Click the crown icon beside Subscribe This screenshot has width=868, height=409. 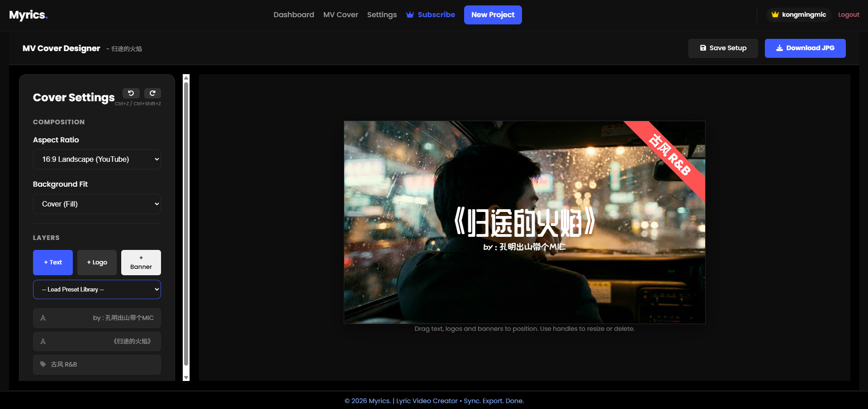click(410, 14)
